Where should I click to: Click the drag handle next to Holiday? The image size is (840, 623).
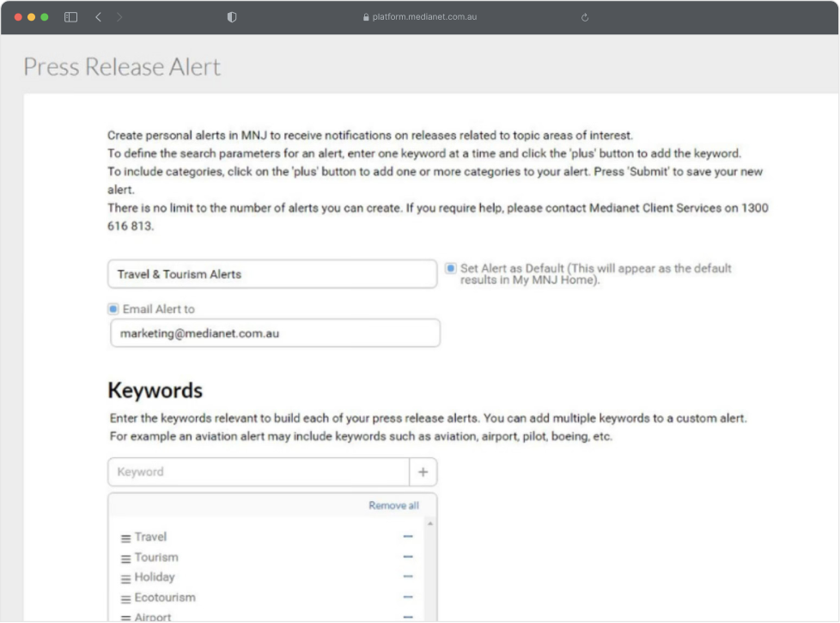(x=125, y=577)
